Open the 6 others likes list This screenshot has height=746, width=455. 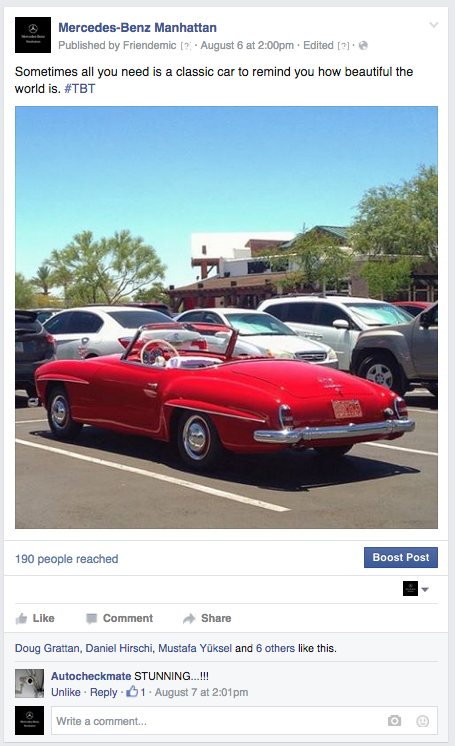point(275,648)
